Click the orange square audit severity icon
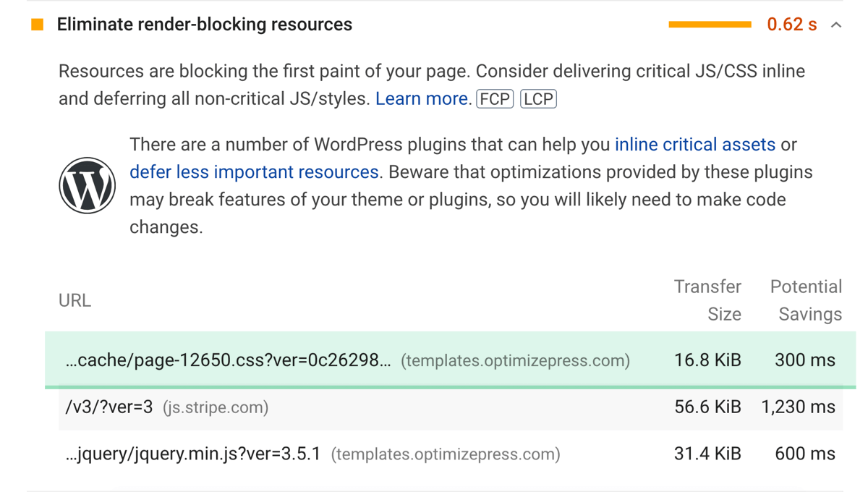The width and height of the screenshot is (868, 492). click(38, 25)
